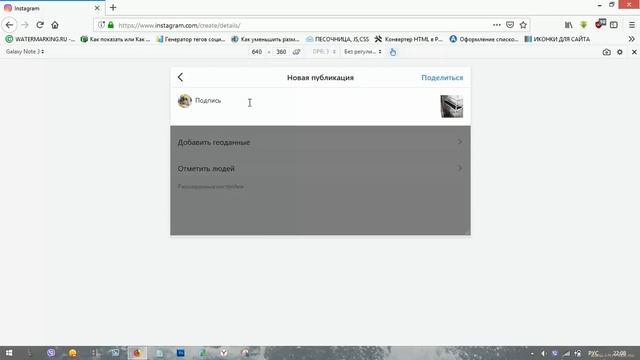This screenshot has width=640, height=360.
Task: Open 'Конвертер HTML в Р' bookmark
Action: point(409,39)
